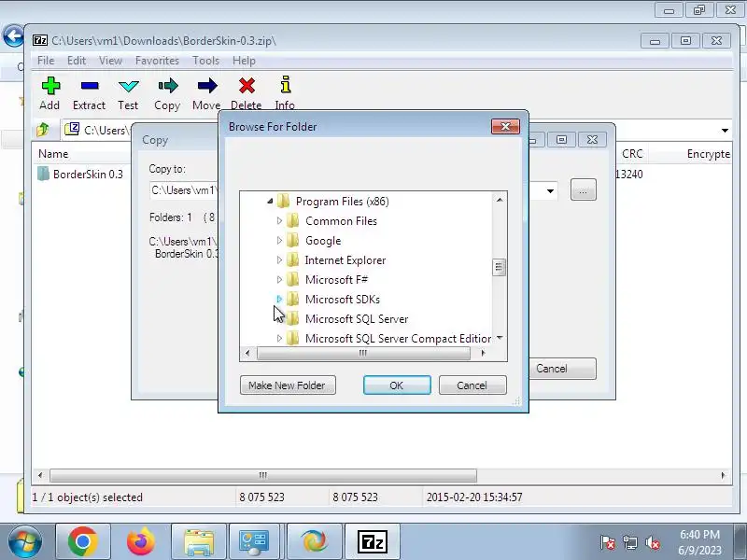Click the Google folder icon
747x560 pixels.
point(293,240)
